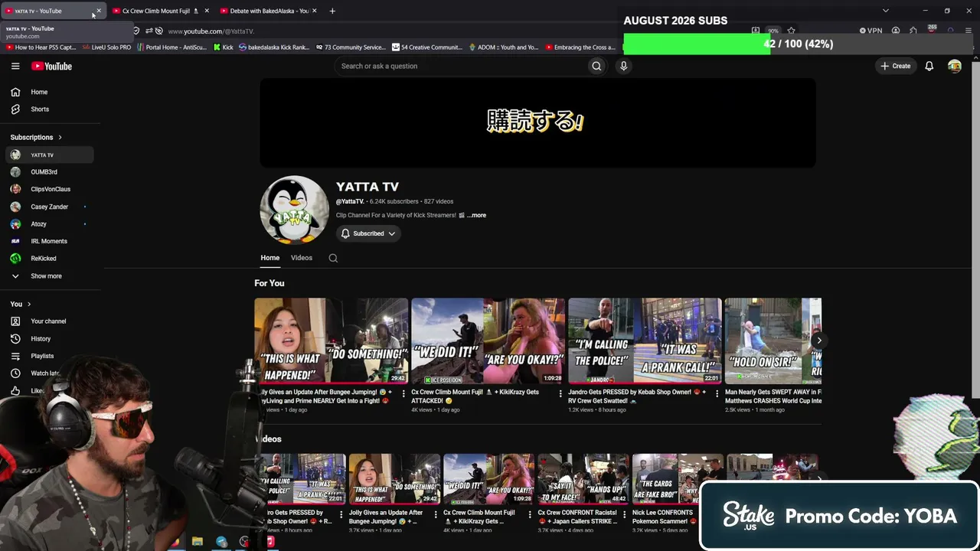Open options for Cx Crew Climb Mount Fuji

pos(560,393)
